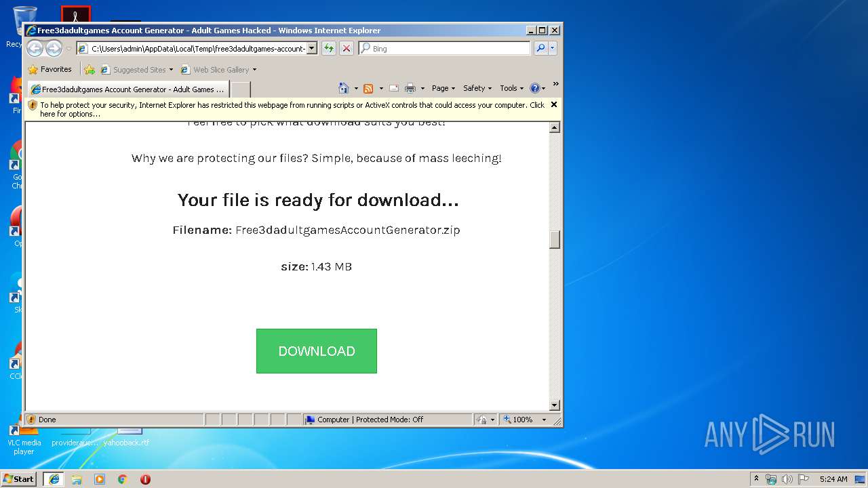Viewport: 868px width, 488px height.
Task: Click the network tray icon
Action: [x=771, y=479]
